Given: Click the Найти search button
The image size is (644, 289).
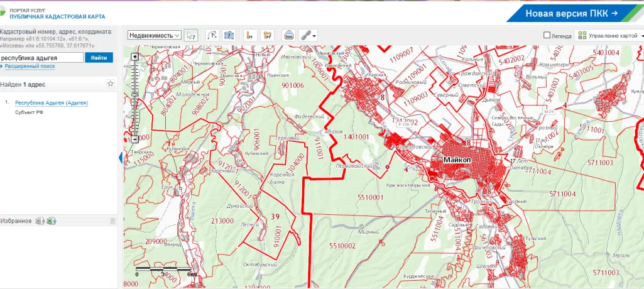Looking at the screenshot, I should click(x=99, y=58).
